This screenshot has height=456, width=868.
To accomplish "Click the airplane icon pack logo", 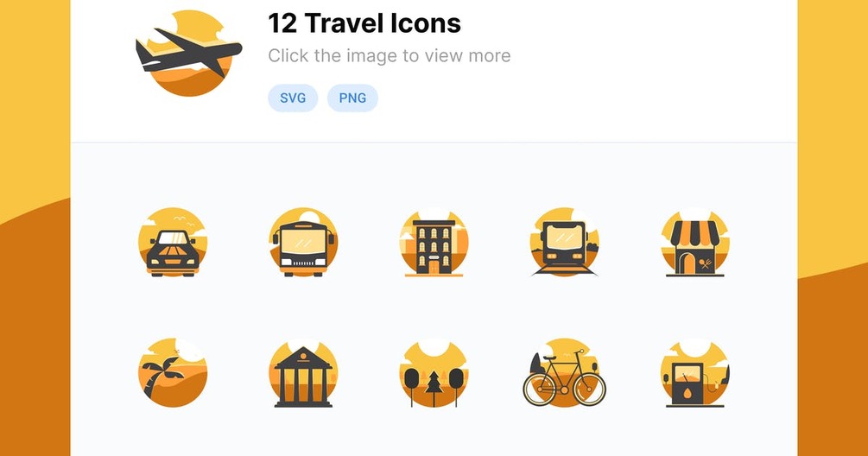I will point(189,54).
